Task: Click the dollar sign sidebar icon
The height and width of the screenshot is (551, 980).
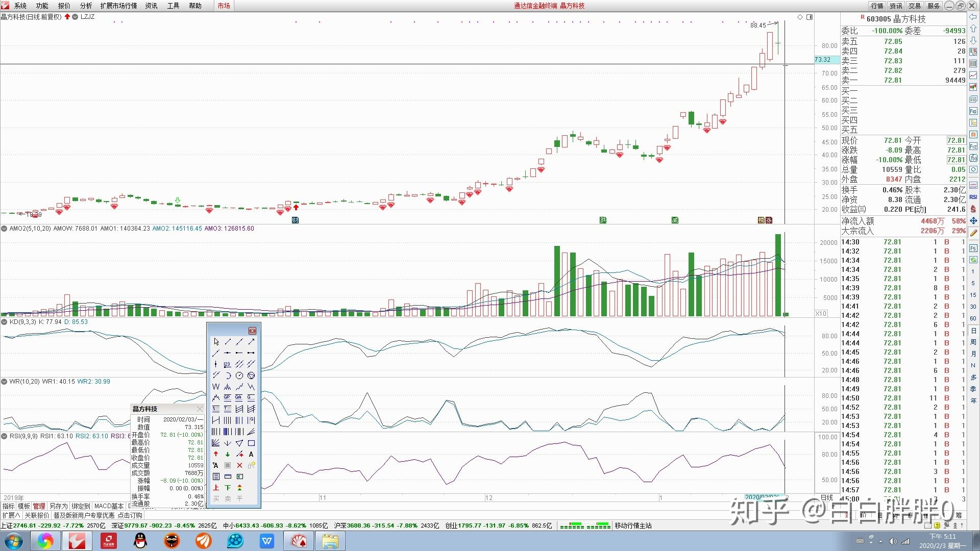Action: 973,209
